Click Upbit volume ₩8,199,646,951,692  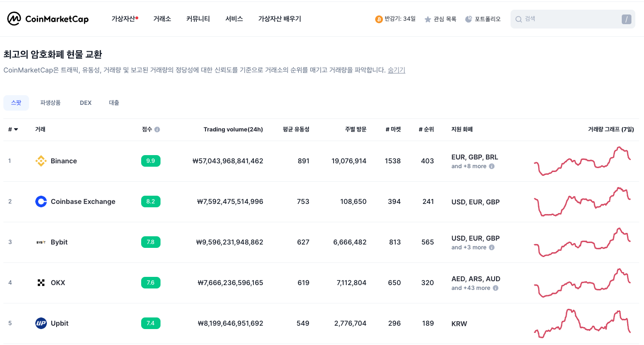(231, 323)
